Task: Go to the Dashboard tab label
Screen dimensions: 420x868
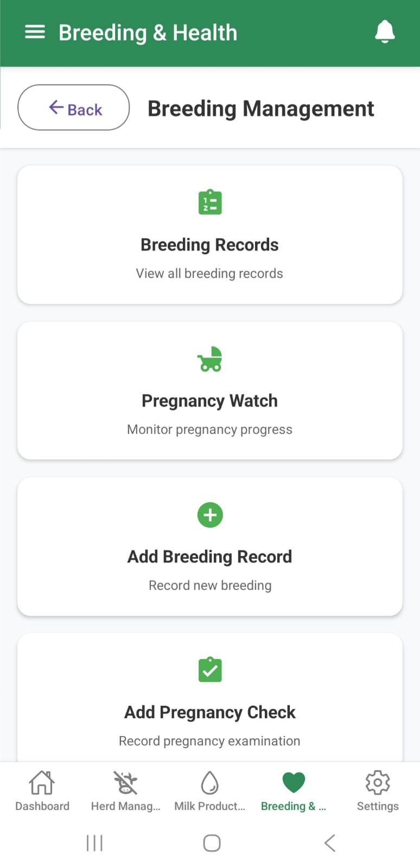Action: click(42, 806)
